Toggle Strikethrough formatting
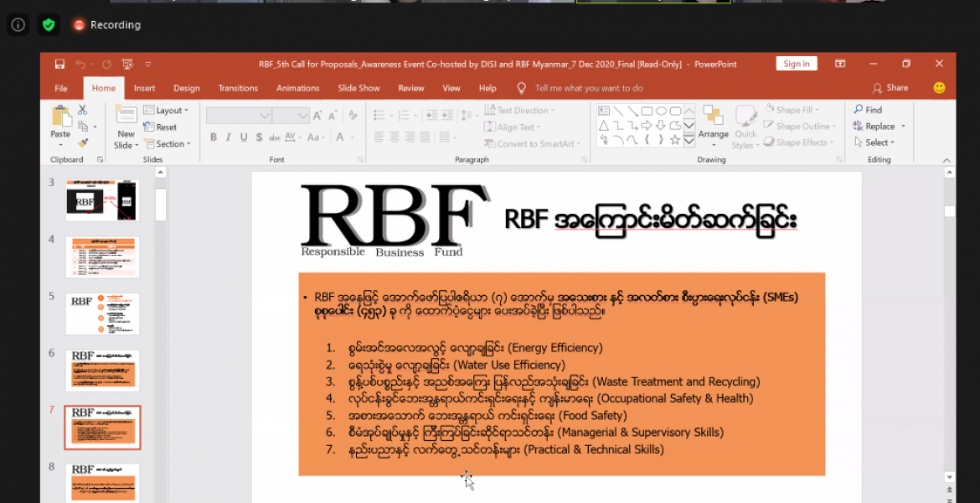 (275, 137)
